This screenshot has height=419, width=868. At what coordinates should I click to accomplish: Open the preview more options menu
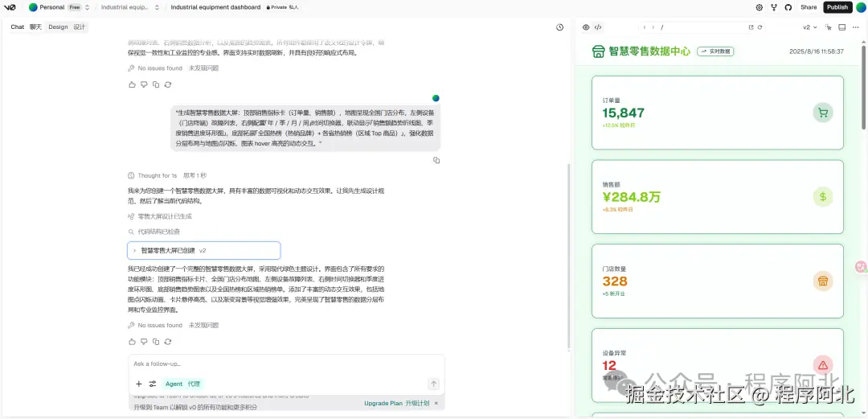point(857,27)
